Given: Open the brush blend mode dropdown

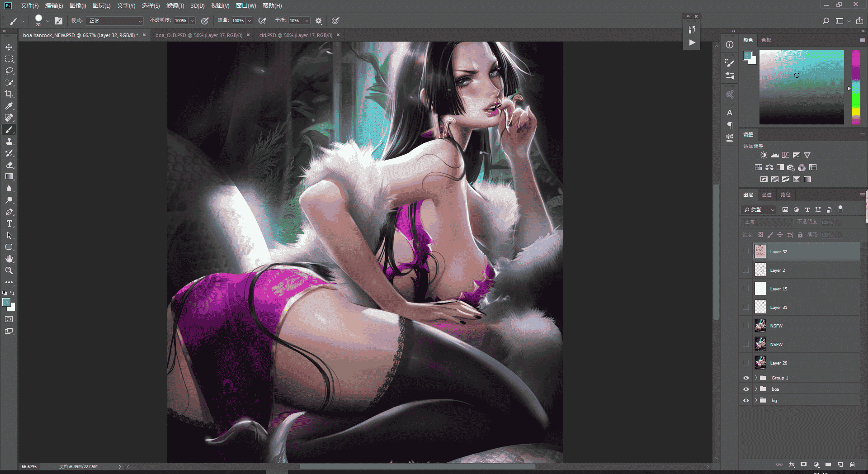Looking at the screenshot, I should [115, 21].
